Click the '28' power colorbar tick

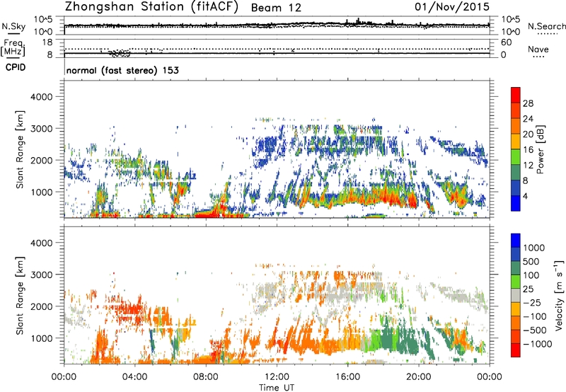(x=528, y=103)
